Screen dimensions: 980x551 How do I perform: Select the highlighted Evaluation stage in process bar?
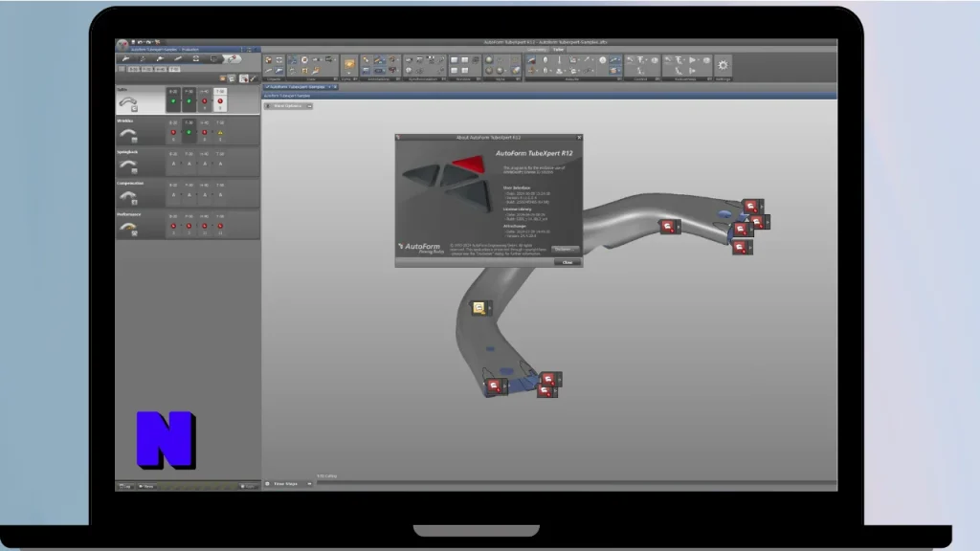tap(233, 58)
